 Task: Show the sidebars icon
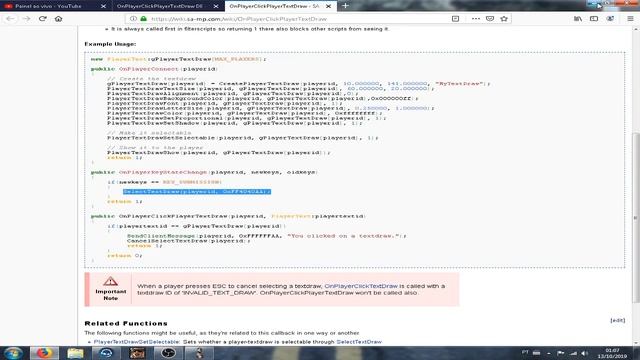pos(594,19)
